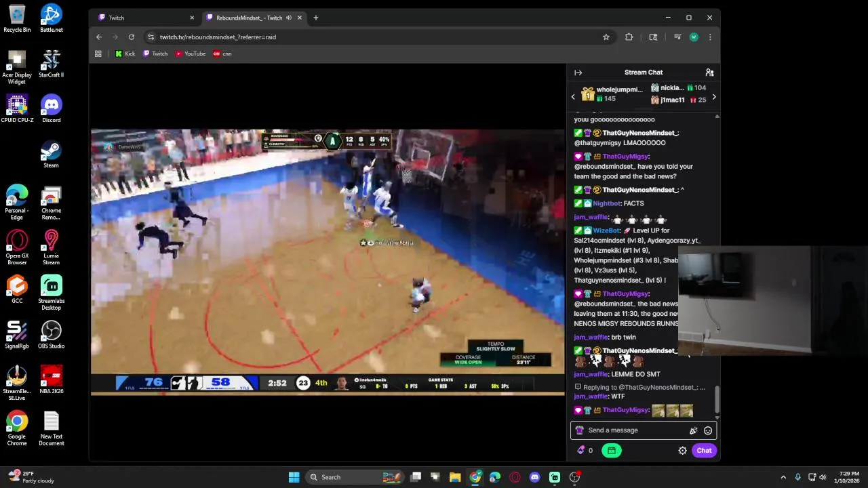Open chat settings gear
This screenshot has width=868, height=488.
point(682,450)
